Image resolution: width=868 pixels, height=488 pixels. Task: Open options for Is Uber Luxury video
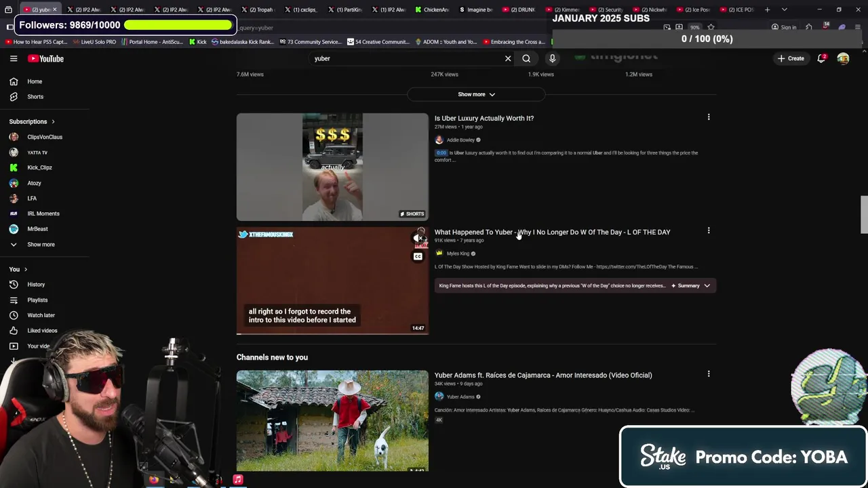point(709,117)
